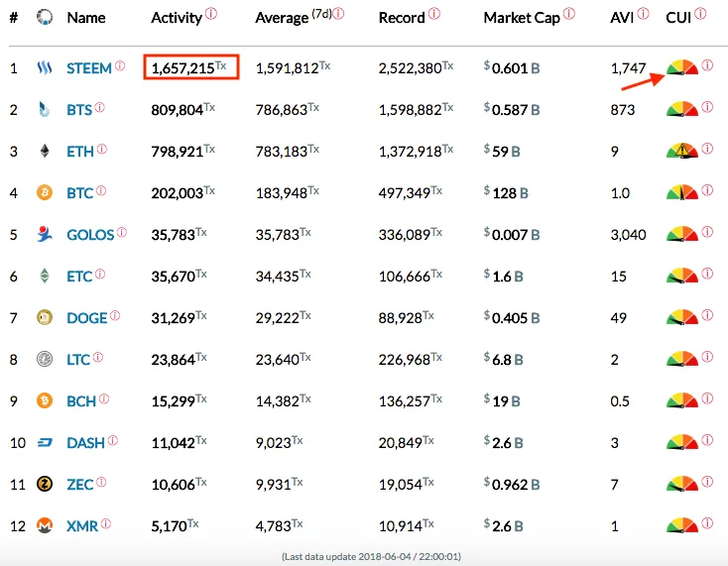
Task: Click the circular logo icon in header row
Action: pos(45,17)
